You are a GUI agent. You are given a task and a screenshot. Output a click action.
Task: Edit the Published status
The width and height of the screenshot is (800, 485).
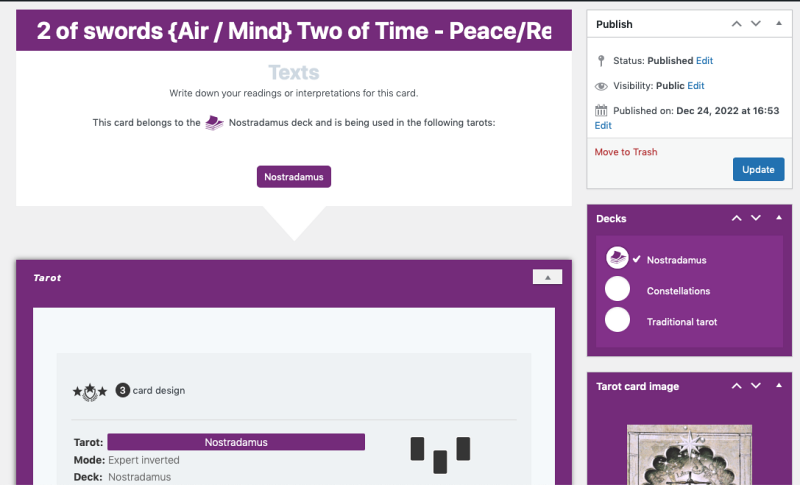(x=704, y=61)
